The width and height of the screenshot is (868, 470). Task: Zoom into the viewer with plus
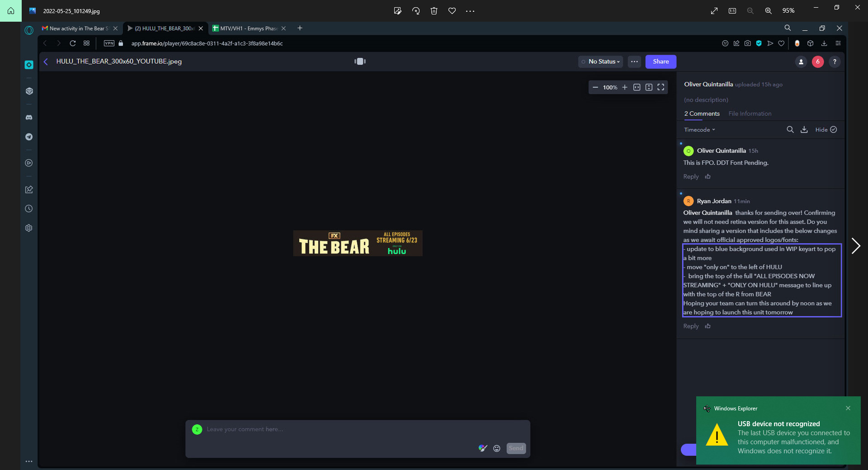point(624,87)
